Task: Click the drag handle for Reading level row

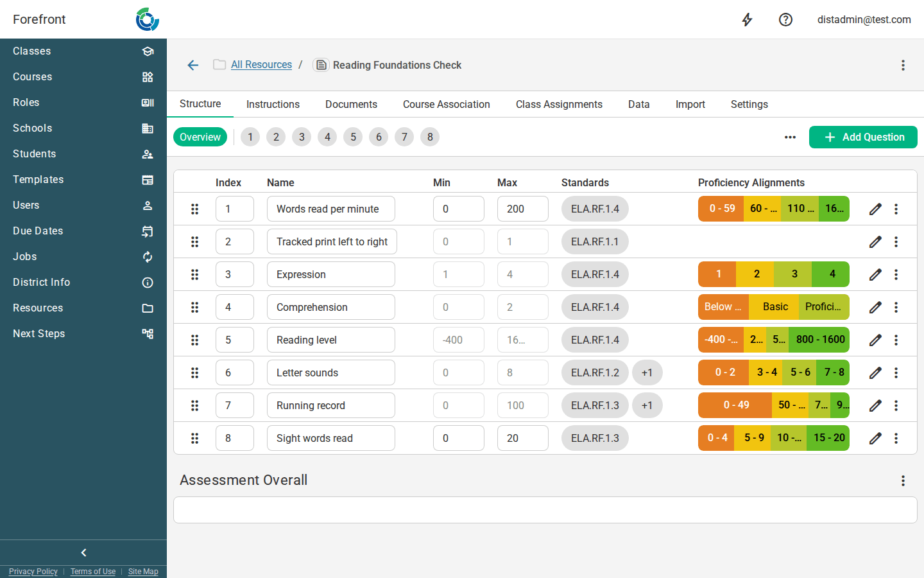Action: (x=194, y=340)
